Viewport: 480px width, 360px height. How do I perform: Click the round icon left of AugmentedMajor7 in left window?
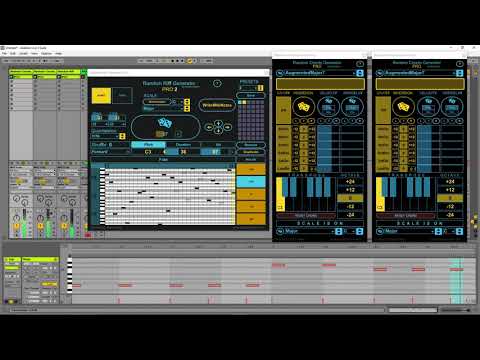point(280,73)
